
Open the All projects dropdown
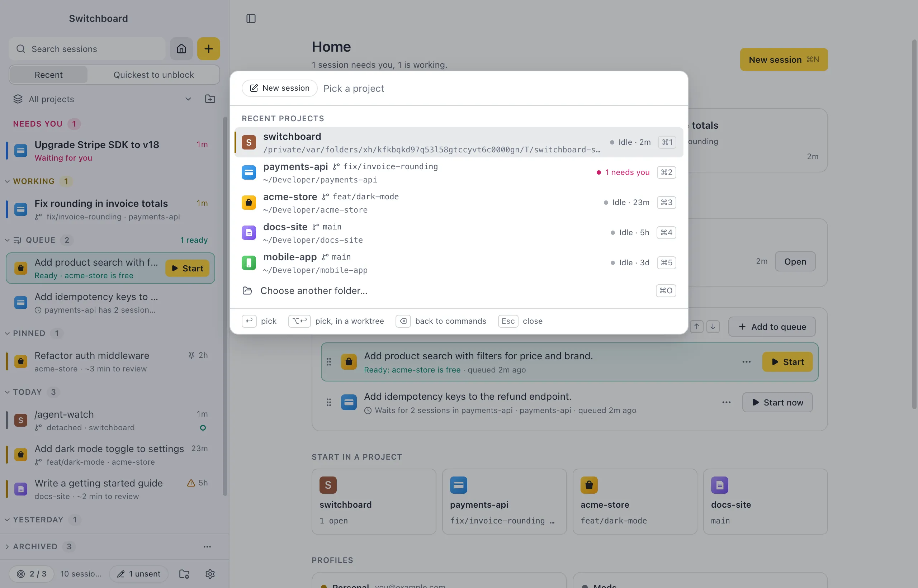point(102,99)
